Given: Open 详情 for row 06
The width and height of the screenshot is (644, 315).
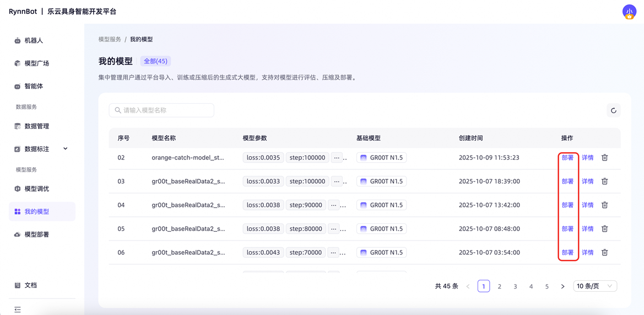Looking at the screenshot, I should point(588,253).
